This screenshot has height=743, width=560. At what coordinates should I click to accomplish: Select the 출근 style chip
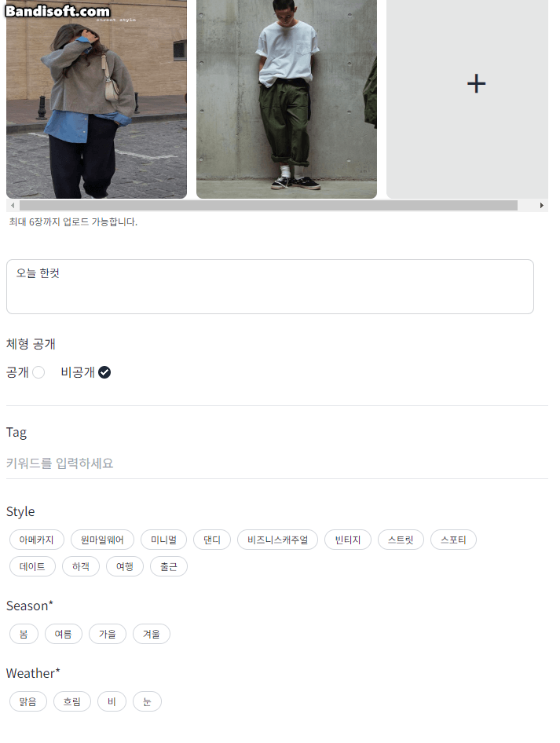[169, 567]
